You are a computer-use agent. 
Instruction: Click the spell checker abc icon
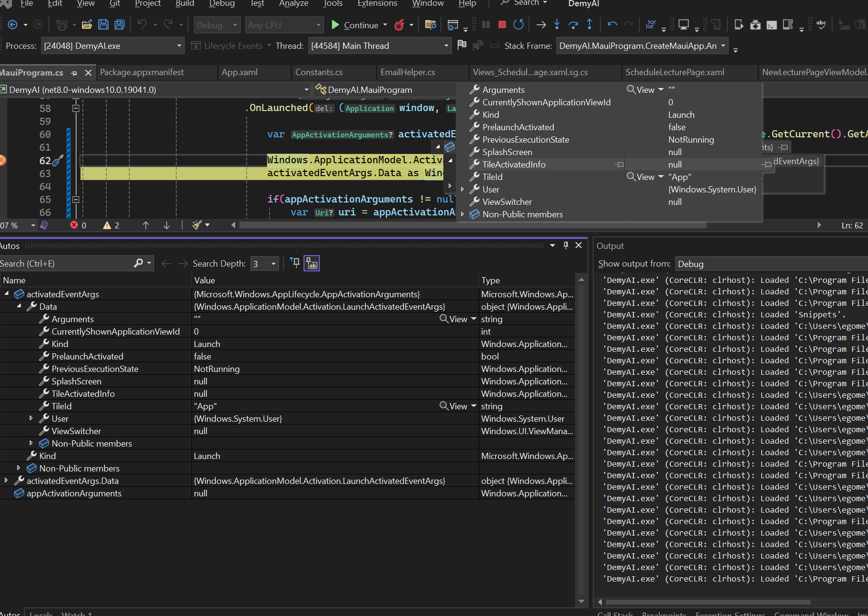(822, 24)
